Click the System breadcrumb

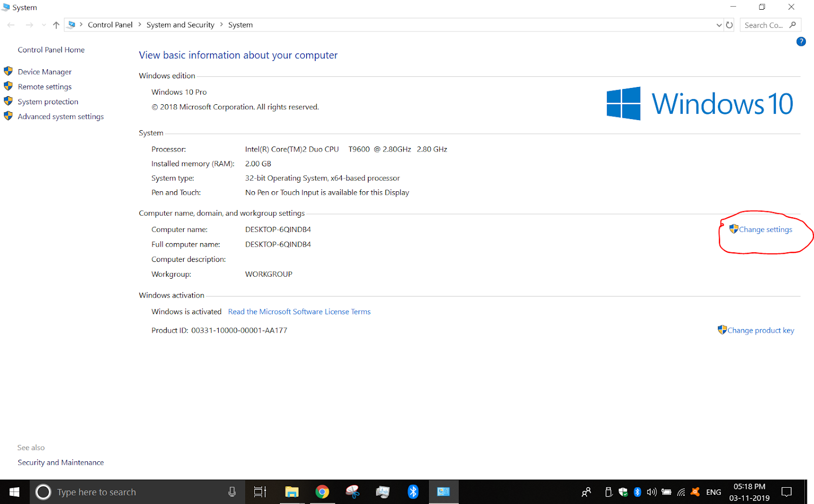click(x=240, y=24)
